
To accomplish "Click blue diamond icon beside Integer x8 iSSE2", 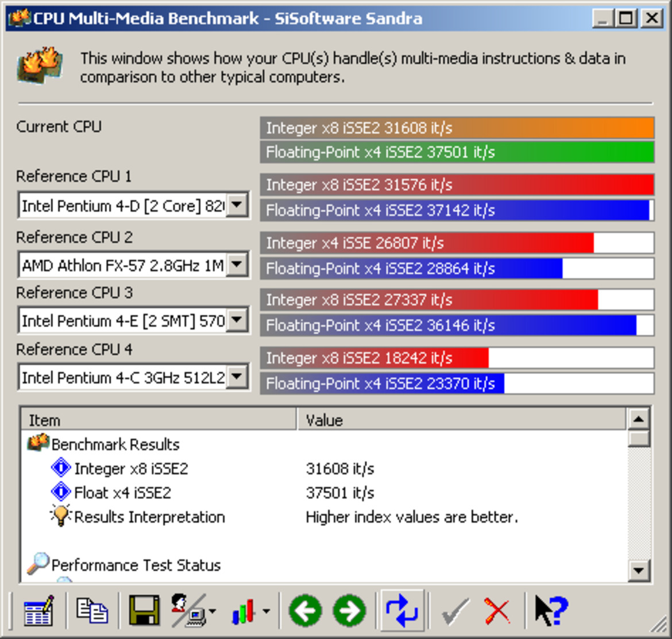I will (61, 467).
